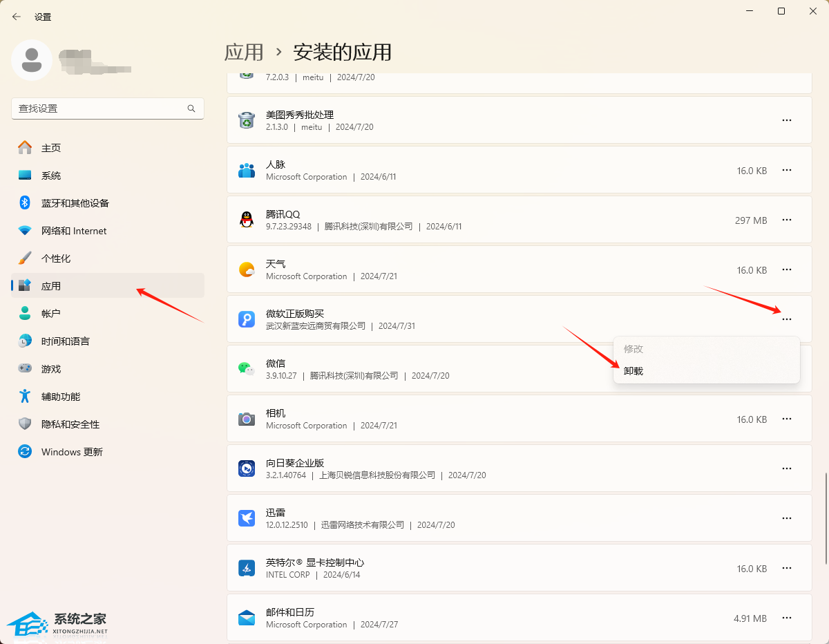Click the 腾讯QQ penguin icon
The height and width of the screenshot is (644, 829).
(x=247, y=220)
